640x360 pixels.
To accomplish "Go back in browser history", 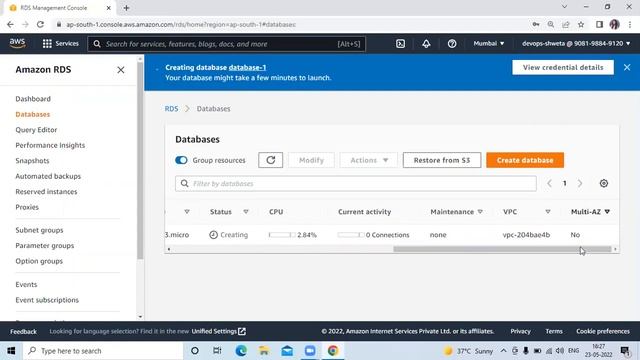I will (x=10, y=24).
